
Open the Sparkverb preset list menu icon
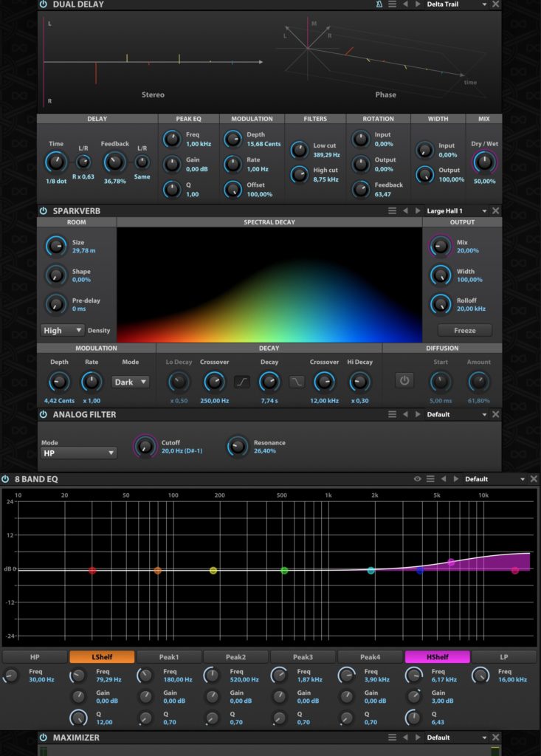point(393,210)
